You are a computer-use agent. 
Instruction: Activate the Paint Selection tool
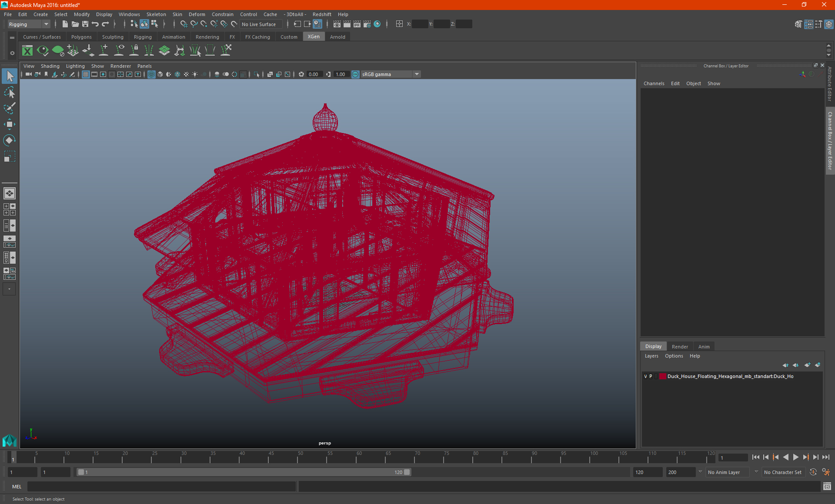[10, 108]
